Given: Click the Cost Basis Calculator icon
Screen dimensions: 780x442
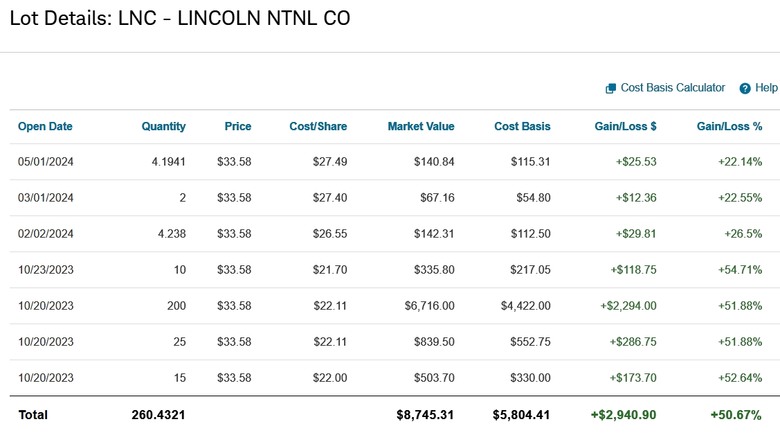Looking at the screenshot, I should tap(610, 88).
